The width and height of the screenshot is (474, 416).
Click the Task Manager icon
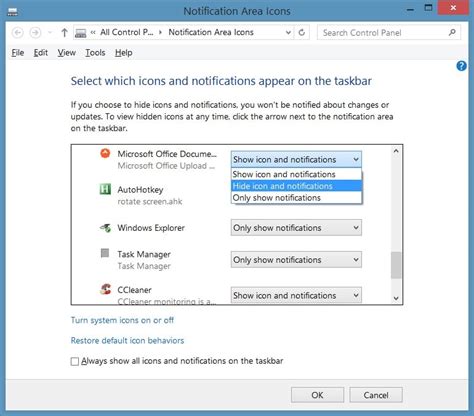point(105,253)
